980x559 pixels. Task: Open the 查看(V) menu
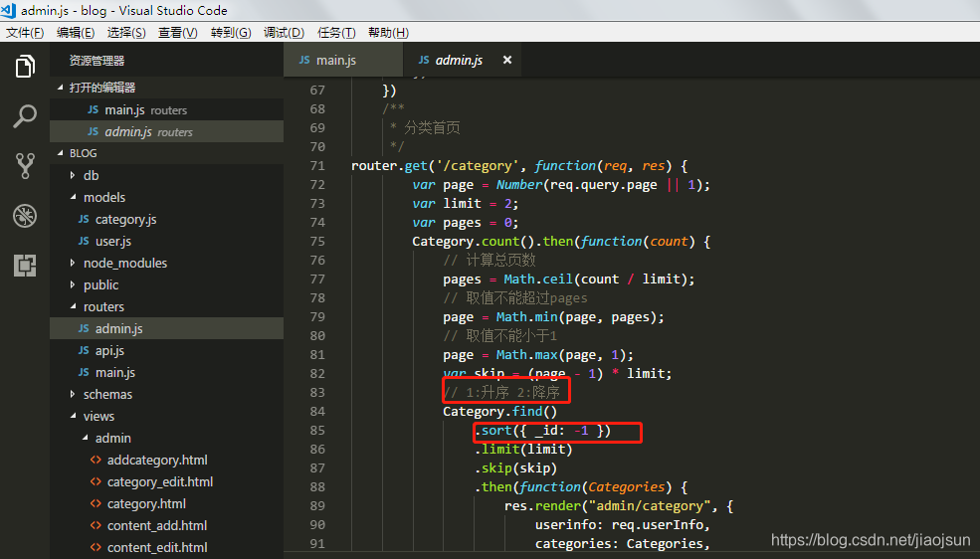click(x=178, y=33)
